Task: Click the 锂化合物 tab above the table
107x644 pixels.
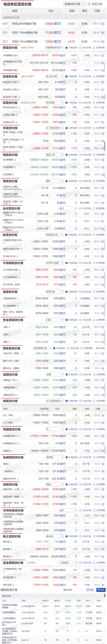Action: tap(6, 596)
